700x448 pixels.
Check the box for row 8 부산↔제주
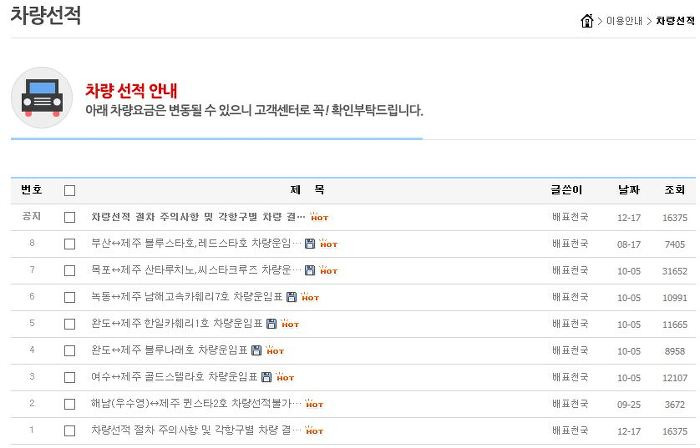(69, 244)
